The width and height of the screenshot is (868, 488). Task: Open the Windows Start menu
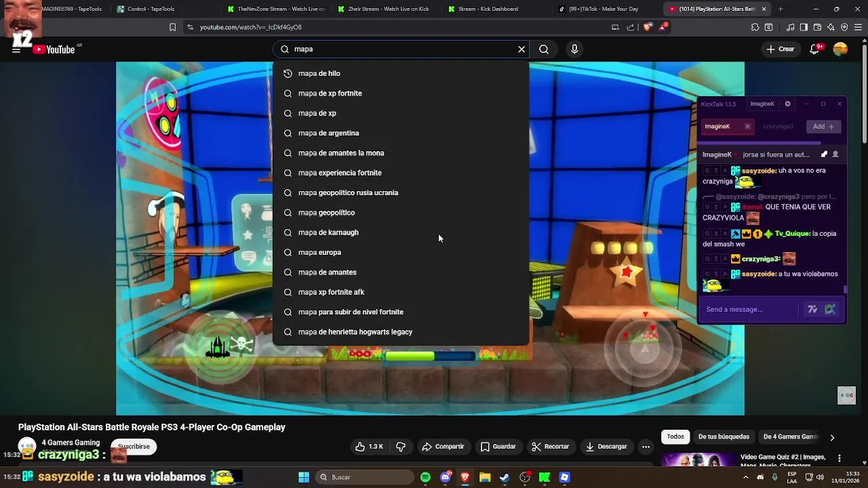pos(304,477)
